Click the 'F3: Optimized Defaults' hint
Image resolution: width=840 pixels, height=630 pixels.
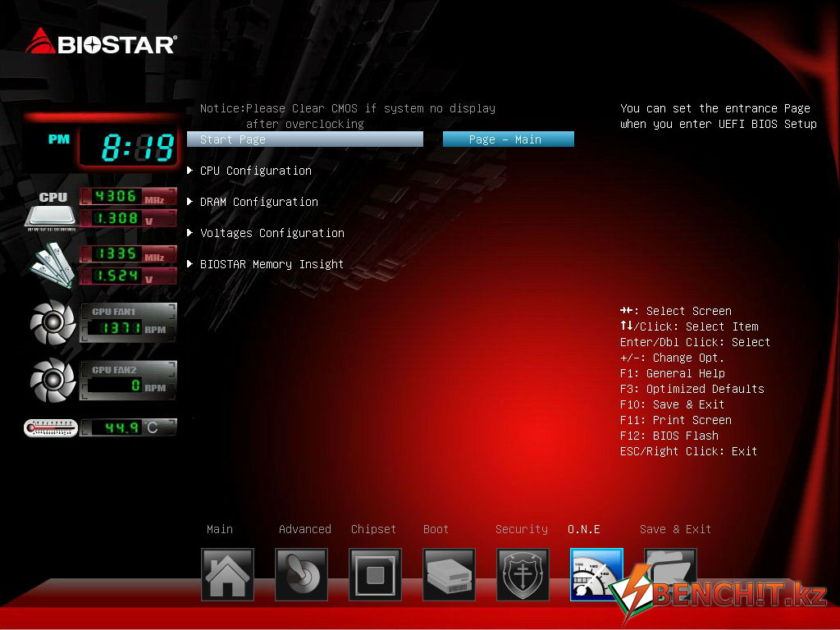692,388
